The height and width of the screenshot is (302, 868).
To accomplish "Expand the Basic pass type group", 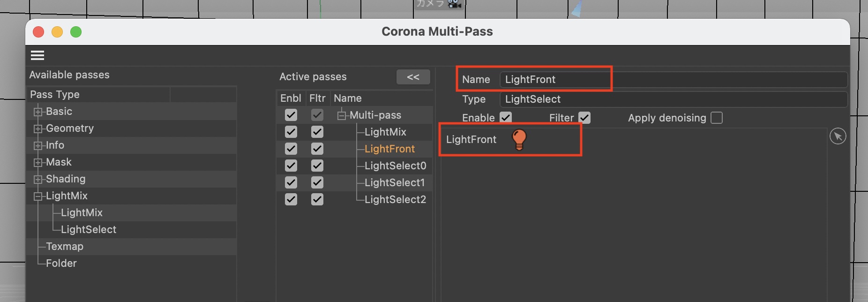I will click(38, 112).
